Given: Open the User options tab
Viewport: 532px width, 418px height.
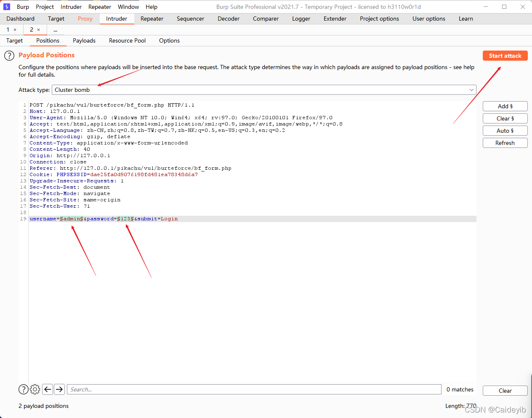Looking at the screenshot, I should pos(429,19).
